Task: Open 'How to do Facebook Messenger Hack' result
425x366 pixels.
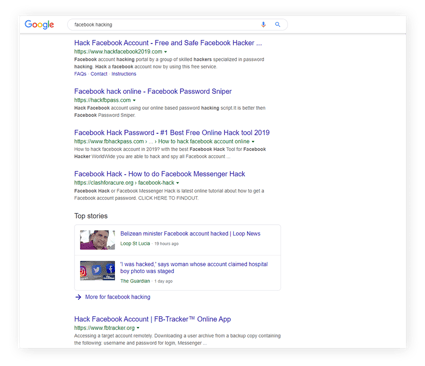Action: [x=159, y=174]
